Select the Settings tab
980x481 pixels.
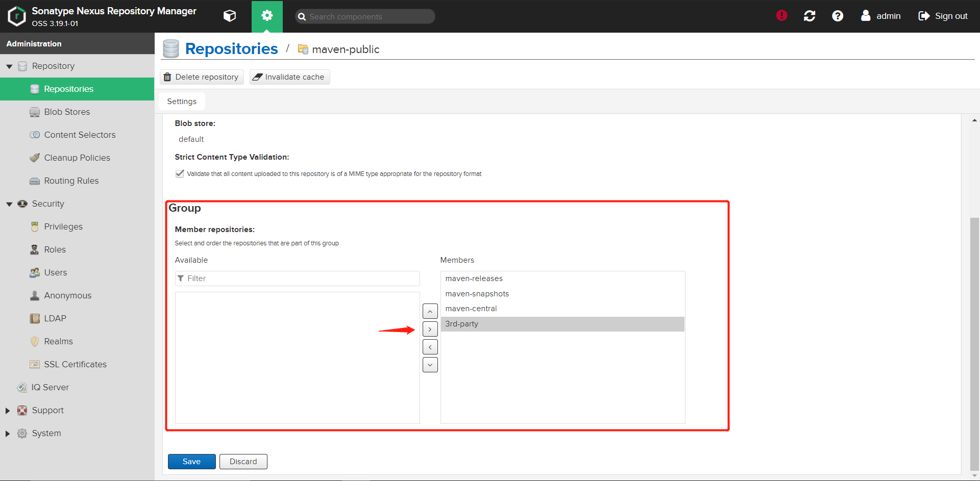coord(182,102)
